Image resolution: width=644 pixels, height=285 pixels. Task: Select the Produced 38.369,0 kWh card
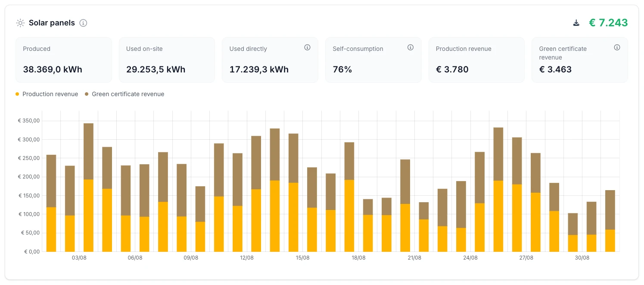click(x=64, y=60)
